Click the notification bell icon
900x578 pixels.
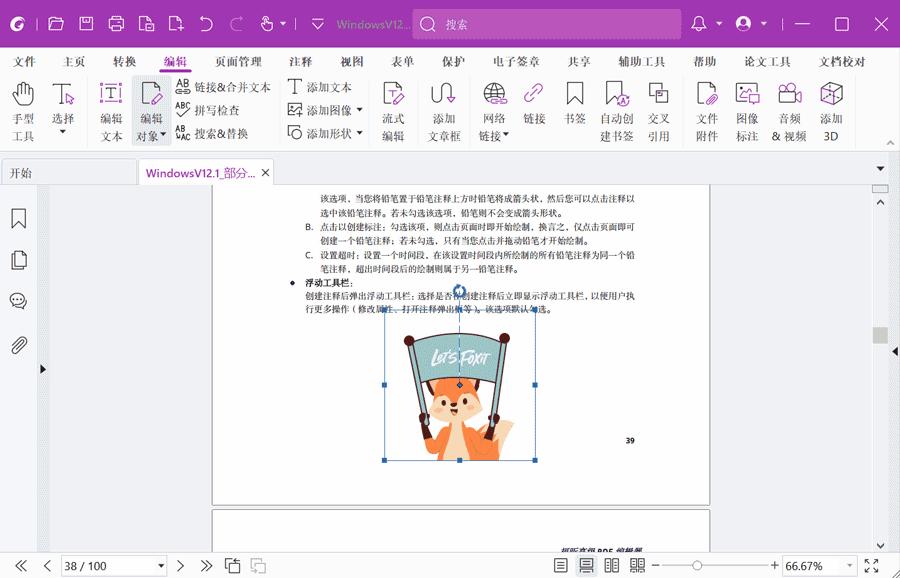(699, 24)
